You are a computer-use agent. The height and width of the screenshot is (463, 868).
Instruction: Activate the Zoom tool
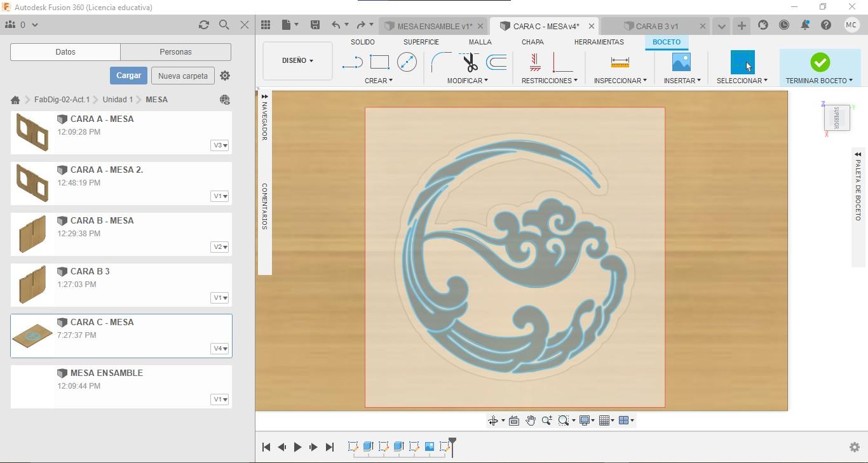coord(546,420)
